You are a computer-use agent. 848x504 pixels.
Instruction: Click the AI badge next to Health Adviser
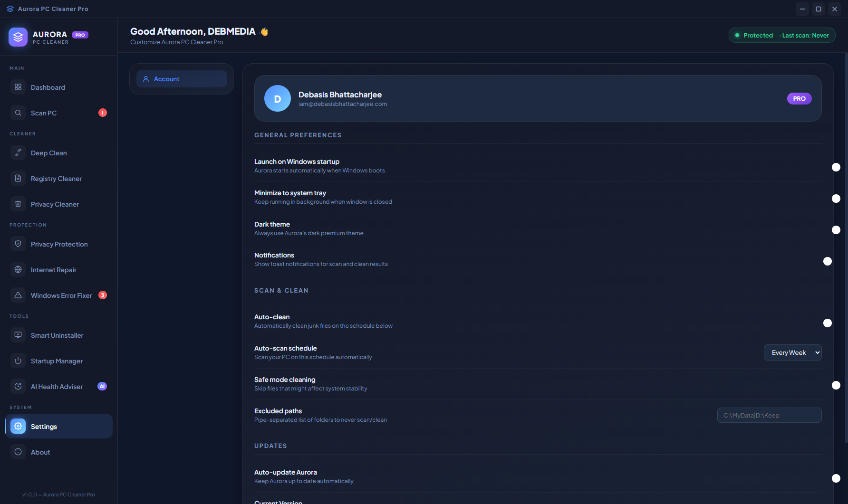tap(102, 386)
